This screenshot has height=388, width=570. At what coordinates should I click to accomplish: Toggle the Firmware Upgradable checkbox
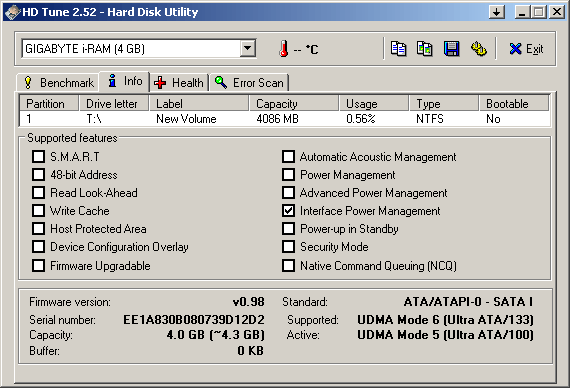(38, 265)
